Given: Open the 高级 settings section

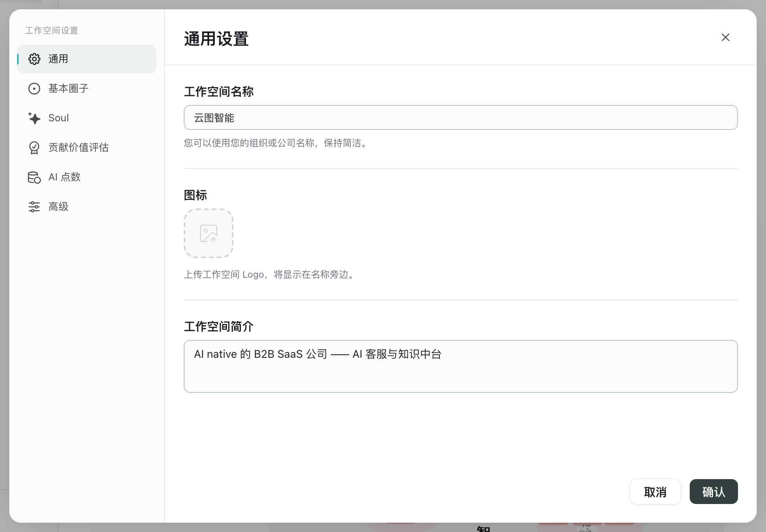Looking at the screenshot, I should (x=87, y=207).
